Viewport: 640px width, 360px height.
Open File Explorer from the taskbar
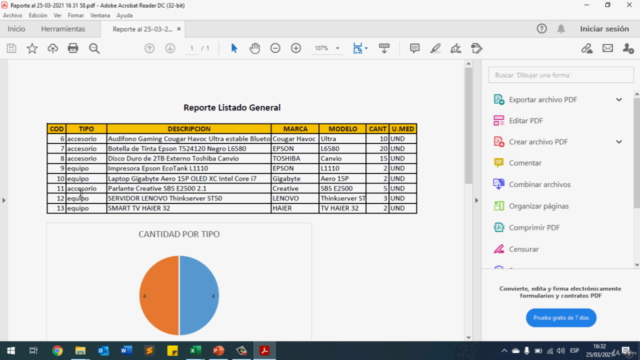coord(80,351)
